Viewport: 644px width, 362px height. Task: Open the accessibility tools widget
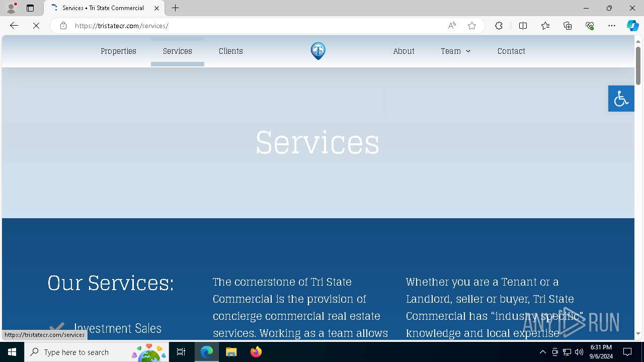pos(621,99)
